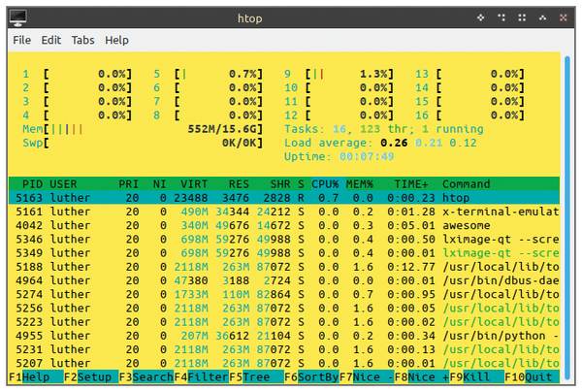
Task: Sort by CPU% column header
Action: point(325,183)
